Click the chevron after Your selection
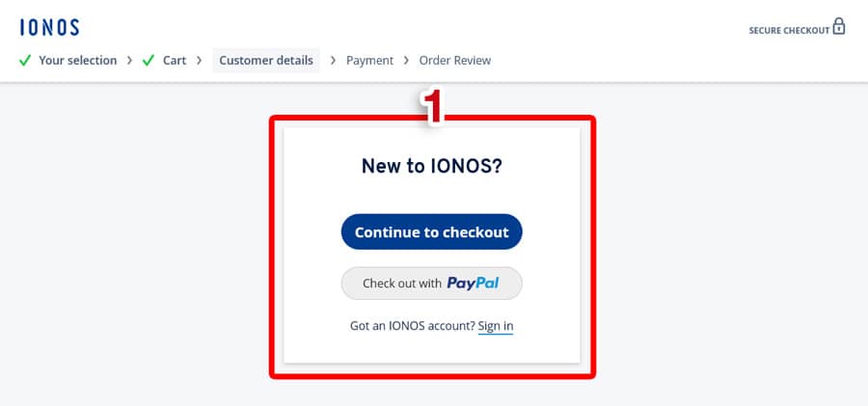This screenshot has height=406, width=868. (x=129, y=61)
